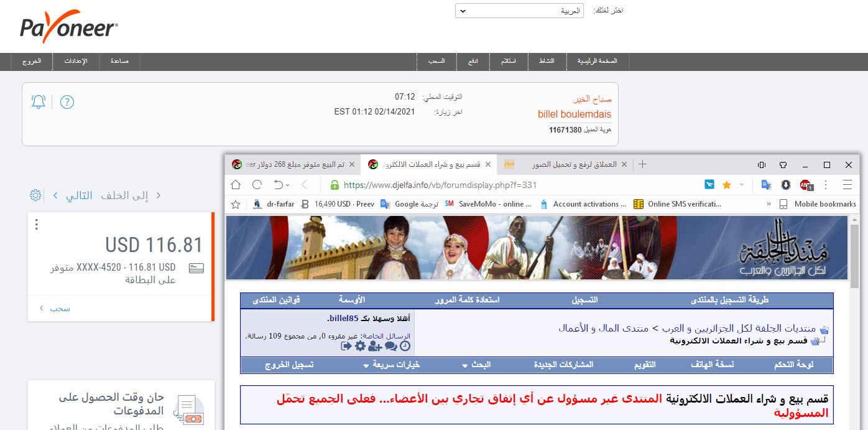Open a new browser tab with plus

tap(643, 164)
